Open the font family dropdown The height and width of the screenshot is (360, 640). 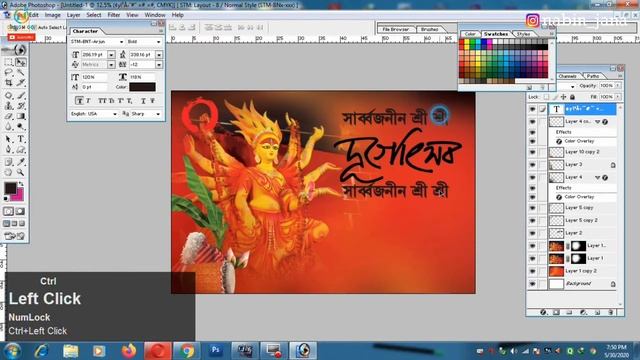click(x=121, y=42)
